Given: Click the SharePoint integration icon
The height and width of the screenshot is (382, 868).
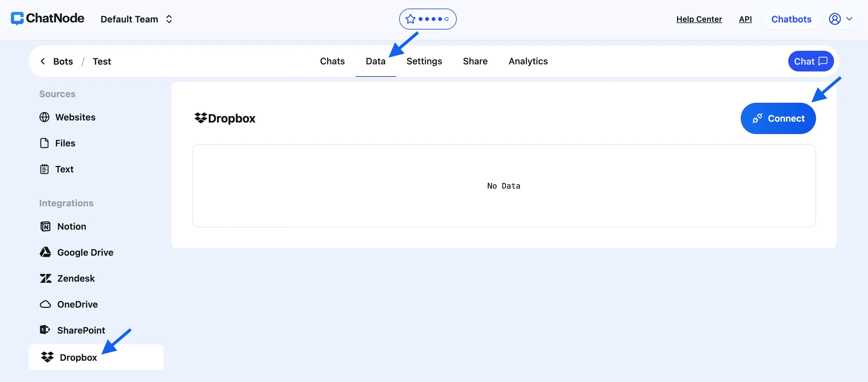Looking at the screenshot, I should pyautogui.click(x=45, y=330).
